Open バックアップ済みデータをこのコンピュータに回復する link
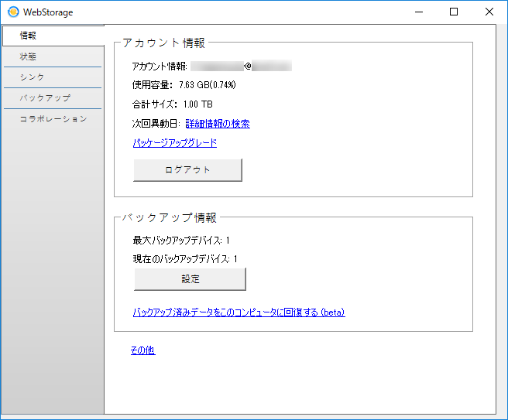 [239, 312]
